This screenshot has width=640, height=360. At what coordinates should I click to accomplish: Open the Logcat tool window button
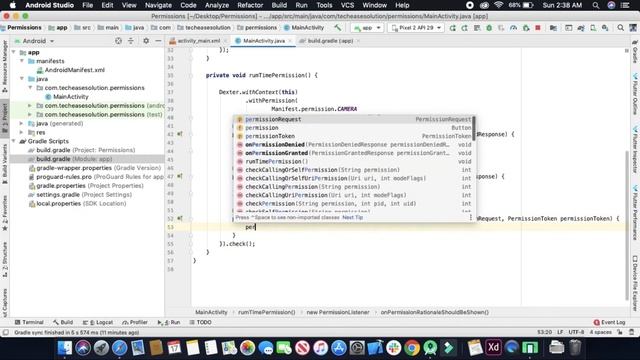pyautogui.click(x=98, y=322)
